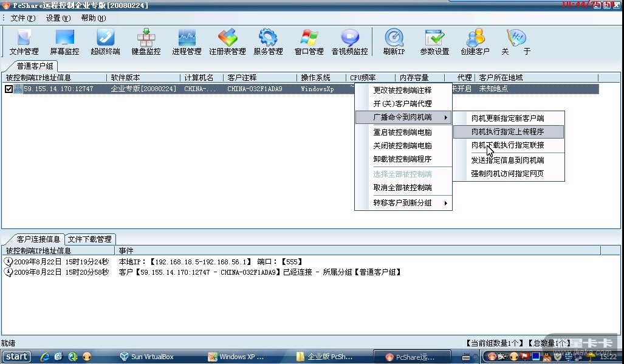This screenshot has width=624, height=364.
Task: Click 创建客户 create client icon
Action: [x=475, y=42]
